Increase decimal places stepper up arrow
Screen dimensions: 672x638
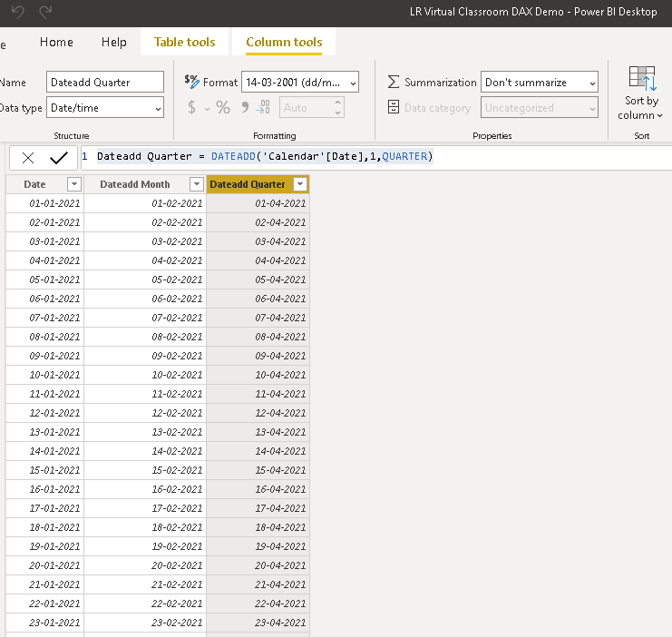(337, 103)
